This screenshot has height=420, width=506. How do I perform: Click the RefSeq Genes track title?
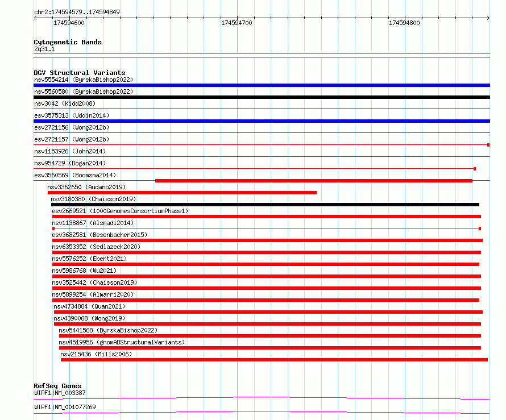[57, 386]
